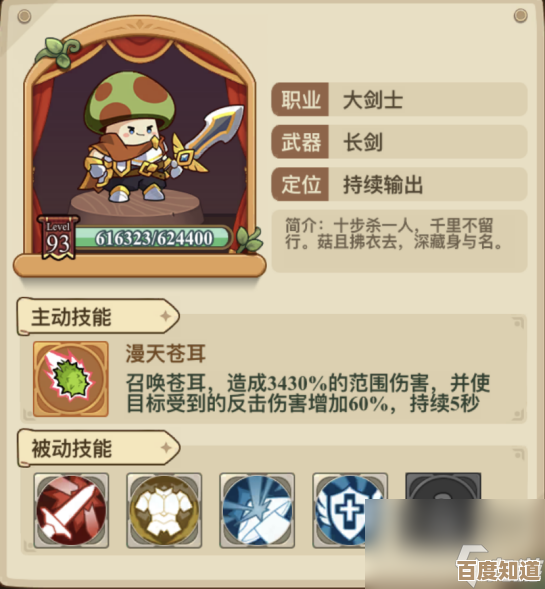Open the 主动技能 section header
The image size is (545, 589).
[98, 317]
